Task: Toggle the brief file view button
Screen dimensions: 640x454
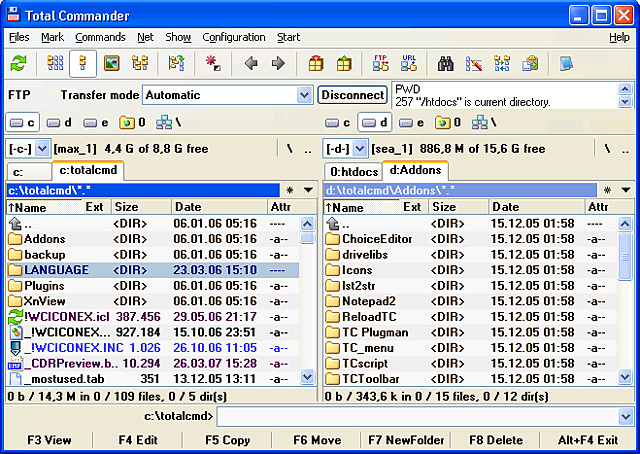Action: [55, 64]
